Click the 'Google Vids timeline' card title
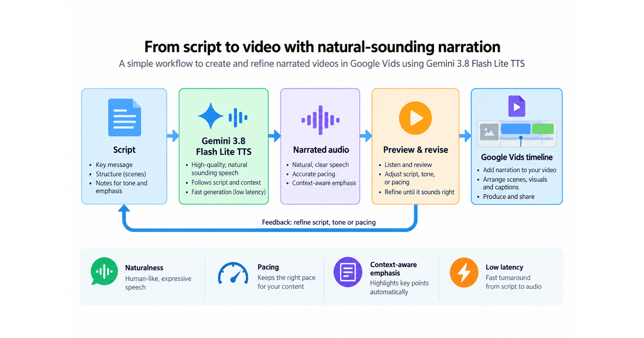 click(x=517, y=157)
